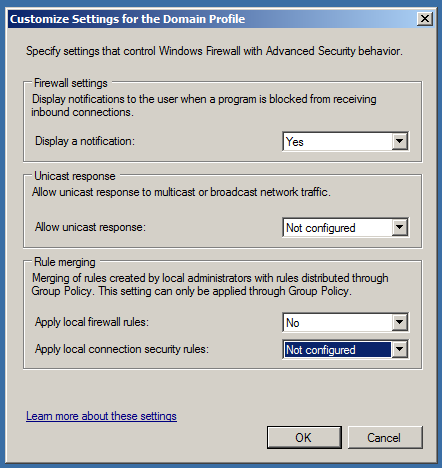The image size is (442, 468).
Task: Click the 'Unicast response' group heading
Action: point(75,176)
